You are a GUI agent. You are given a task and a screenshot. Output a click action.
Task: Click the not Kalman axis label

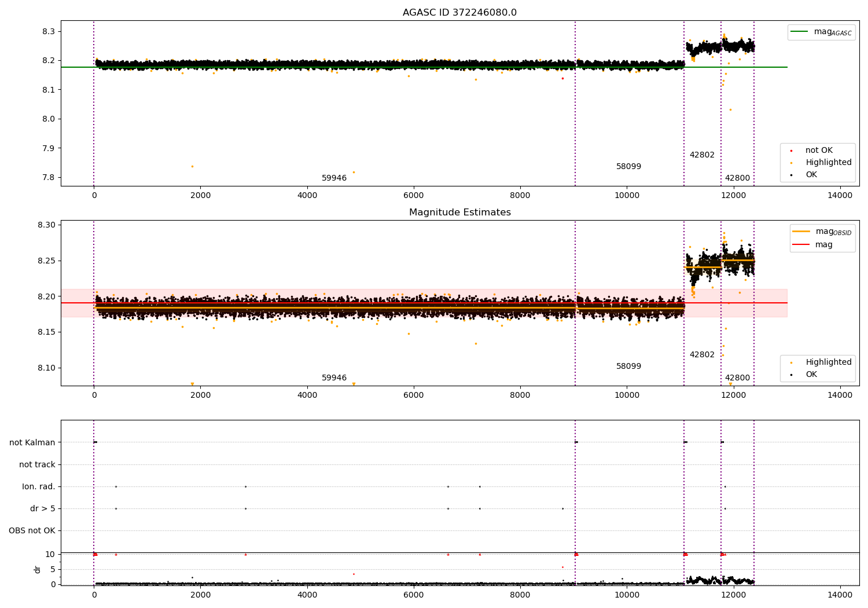(32, 442)
